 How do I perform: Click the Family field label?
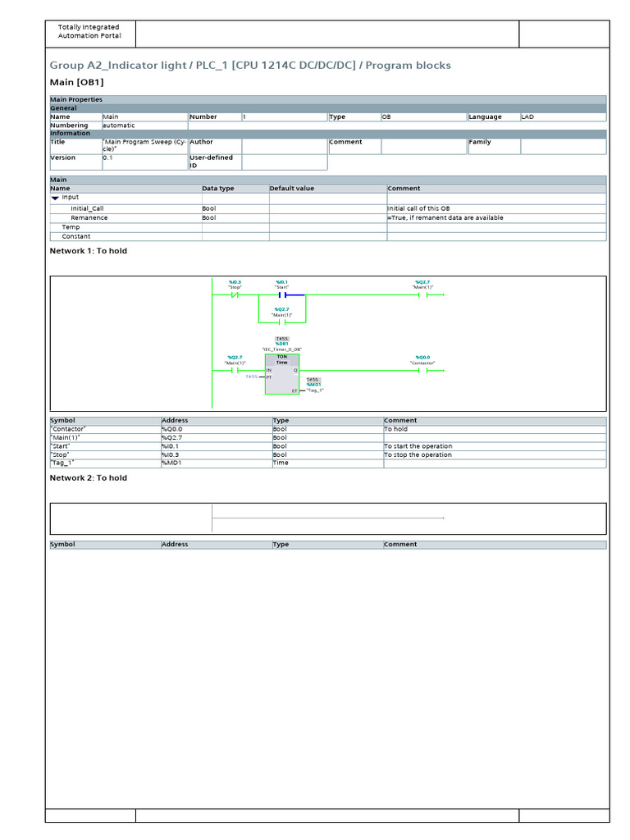(480, 142)
